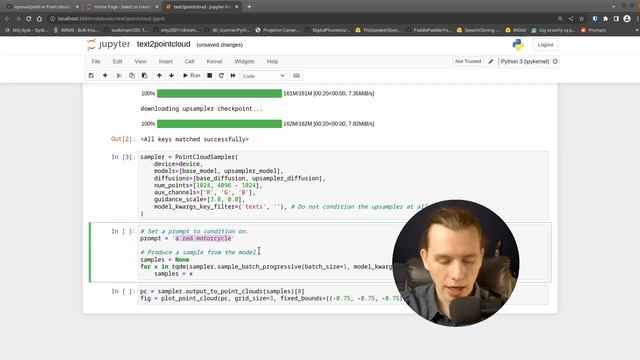
Task: Open the browser profile avatar
Action: pyautogui.click(x=627, y=19)
